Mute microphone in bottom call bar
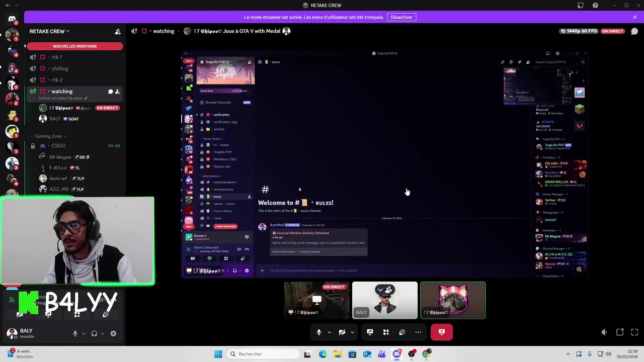Image resolution: width=644 pixels, height=362 pixels. pos(318,332)
